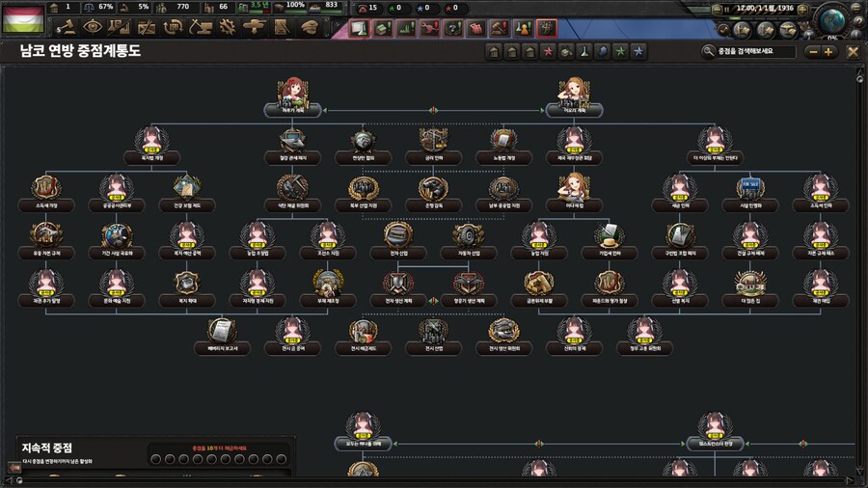Open the intelligence agency eye icon
Screen dimensions: 868x488
point(93,27)
